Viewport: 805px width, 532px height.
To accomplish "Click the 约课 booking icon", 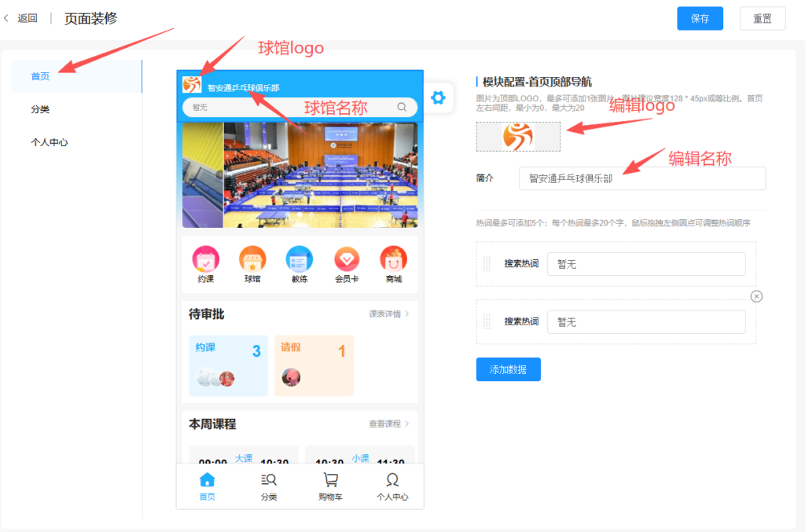I will coord(206,259).
